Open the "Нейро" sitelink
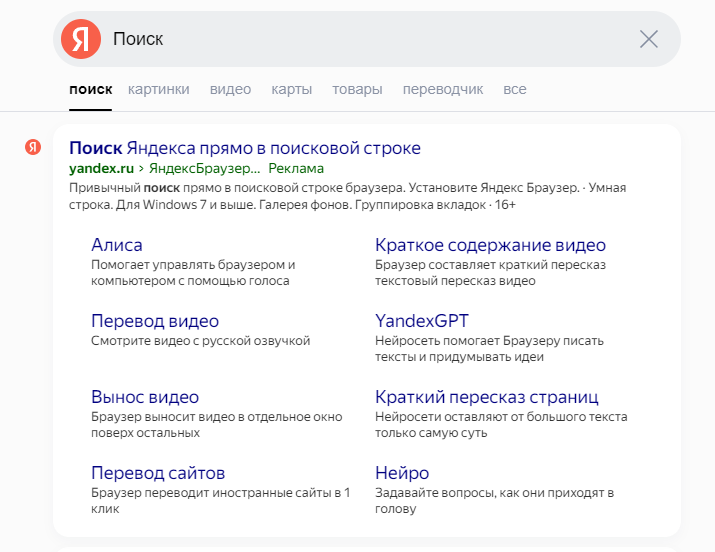The image size is (715, 552). 402,473
